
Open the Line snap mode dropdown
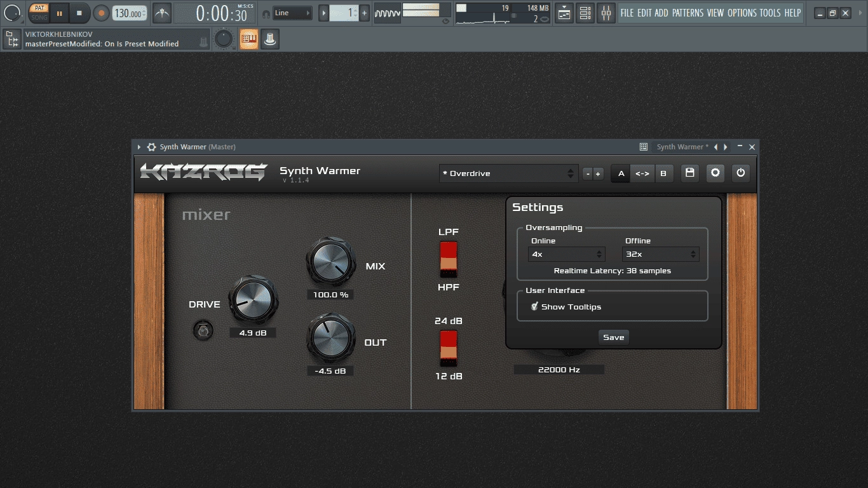292,13
